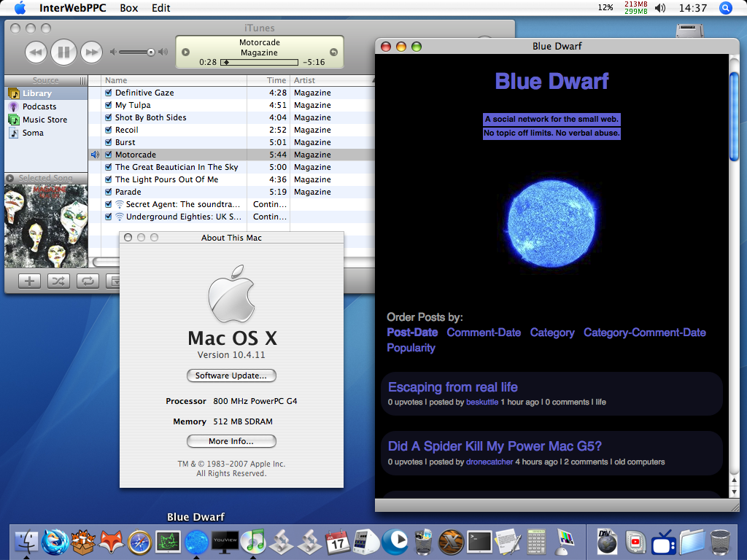747x560 pixels.
Task: Skip to next track in iTunes
Action: point(91,52)
